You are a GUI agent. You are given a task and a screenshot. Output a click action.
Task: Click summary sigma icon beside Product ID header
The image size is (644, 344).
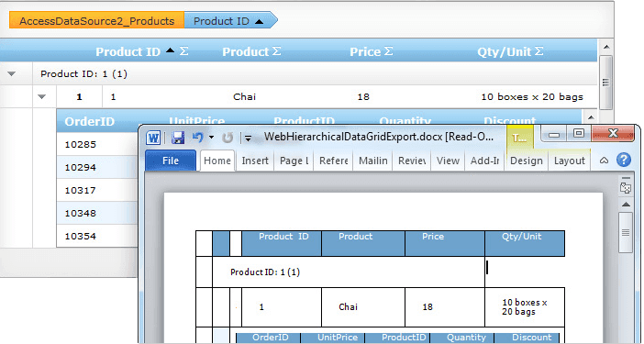coord(184,50)
